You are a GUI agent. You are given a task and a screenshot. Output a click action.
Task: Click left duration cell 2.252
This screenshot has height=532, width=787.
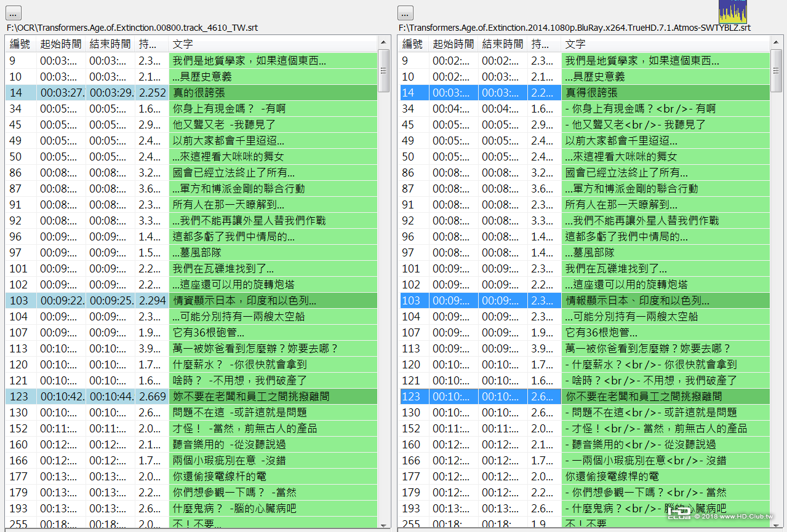coord(153,92)
